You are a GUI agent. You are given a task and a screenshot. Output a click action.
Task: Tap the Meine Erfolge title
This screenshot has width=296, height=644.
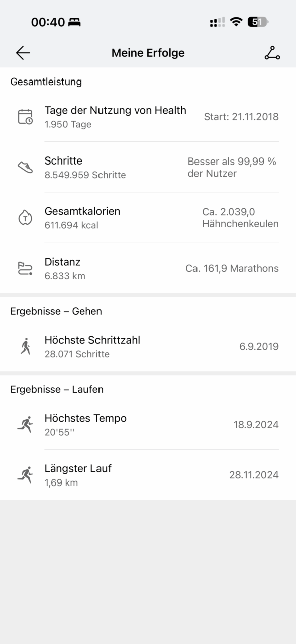[148, 53]
